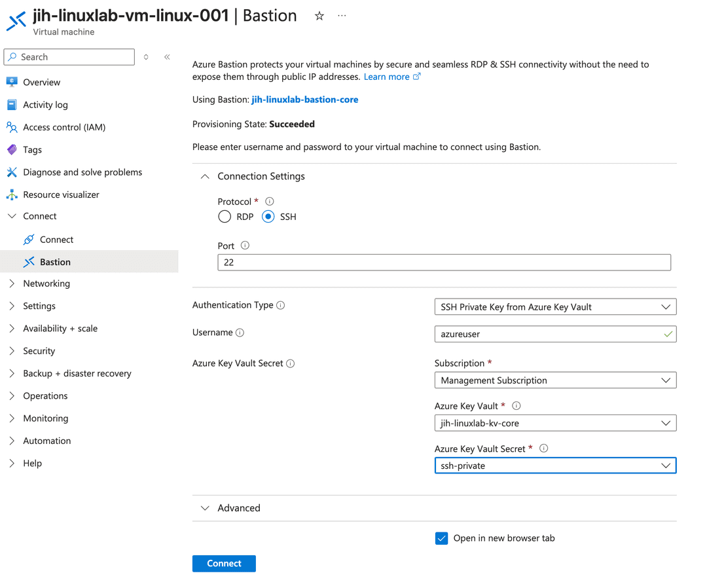Select the RDP protocol radio button
Screen dimensions: 707x588
[225, 217]
